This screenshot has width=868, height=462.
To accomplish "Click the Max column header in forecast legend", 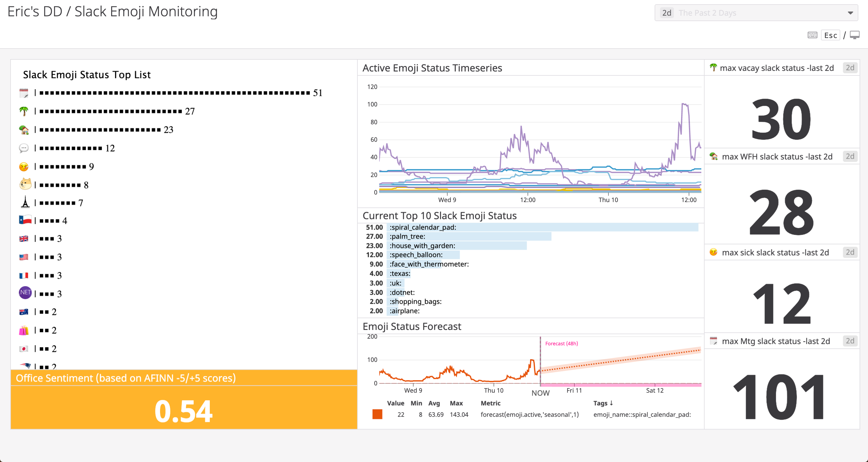I will (456, 403).
